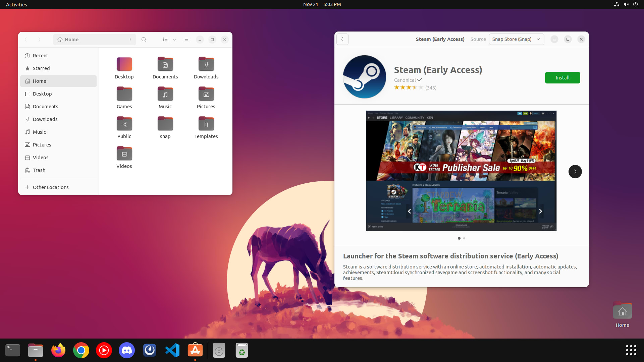Select Home in Files sidebar

coord(58,81)
